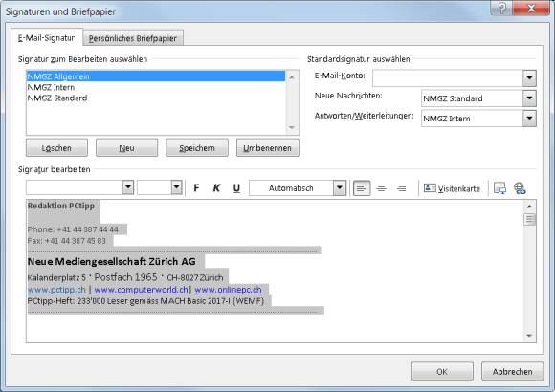Image resolution: width=555 pixels, height=392 pixels.
Task: Select the E-Mail-Signatur tab
Action: pyautogui.click(x=46, y=38)
